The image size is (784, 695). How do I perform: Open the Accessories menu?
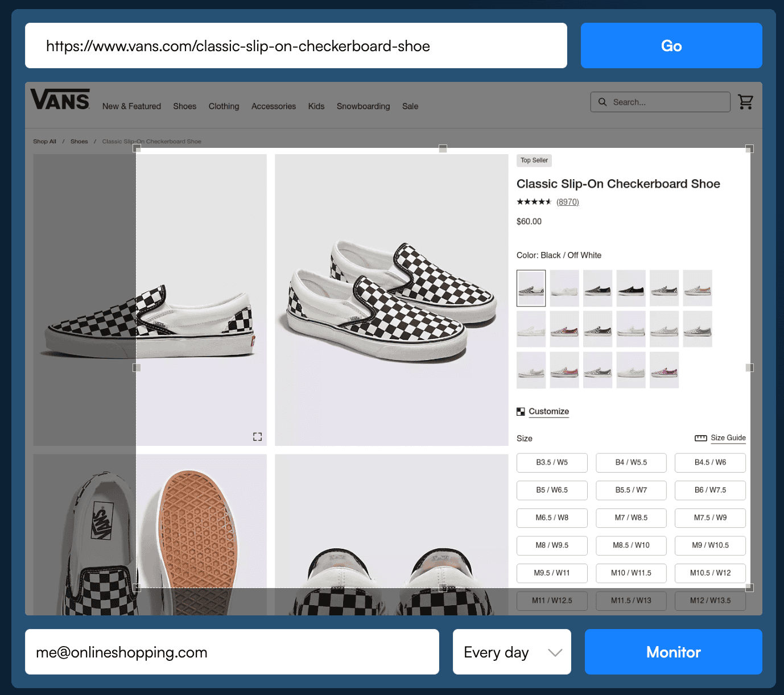(x=274, y=106)
